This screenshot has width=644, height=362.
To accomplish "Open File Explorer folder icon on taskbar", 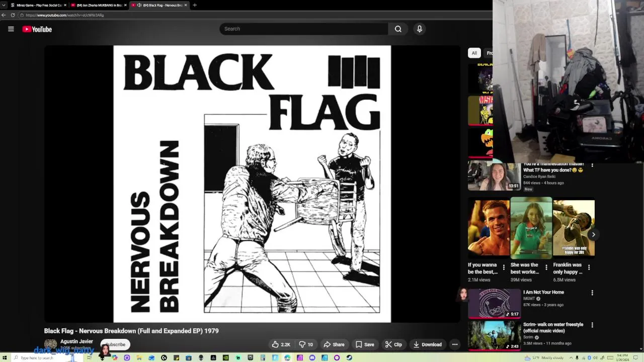I will 139,358.
